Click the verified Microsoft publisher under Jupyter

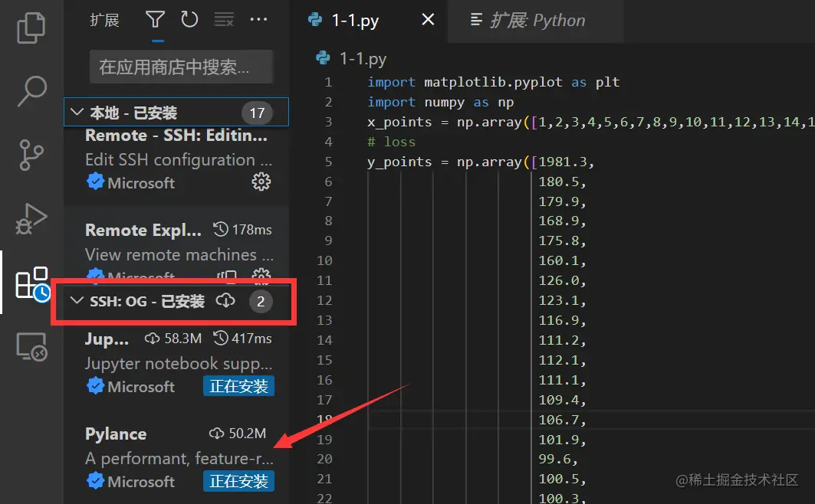click(x=130, y=386)
